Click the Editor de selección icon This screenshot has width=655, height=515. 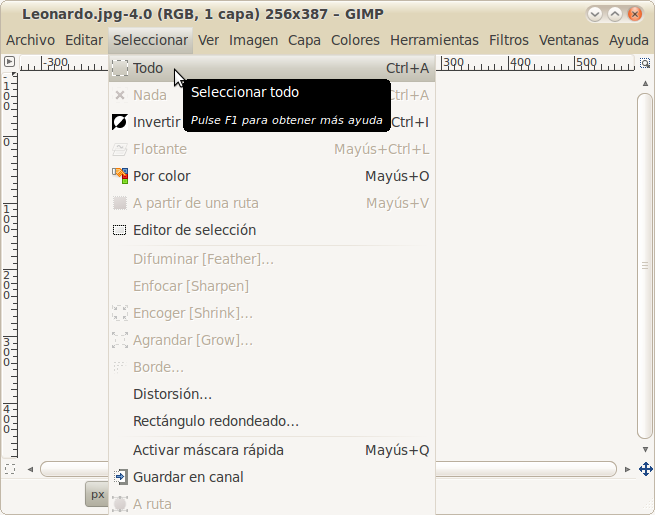coord(119,230)
